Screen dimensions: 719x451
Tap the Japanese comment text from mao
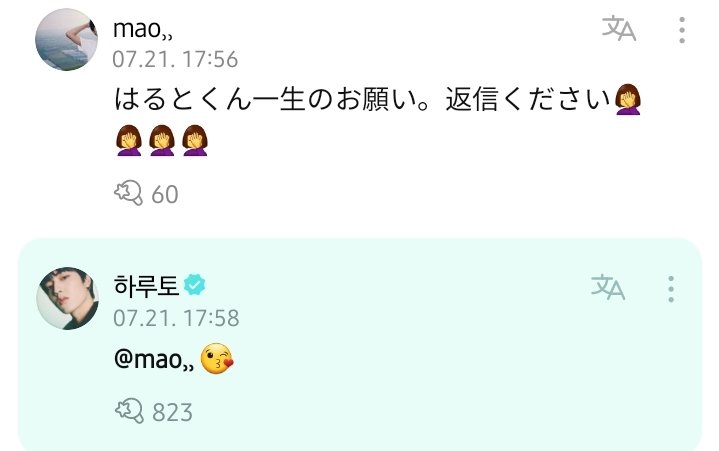[x=377, y=120]
